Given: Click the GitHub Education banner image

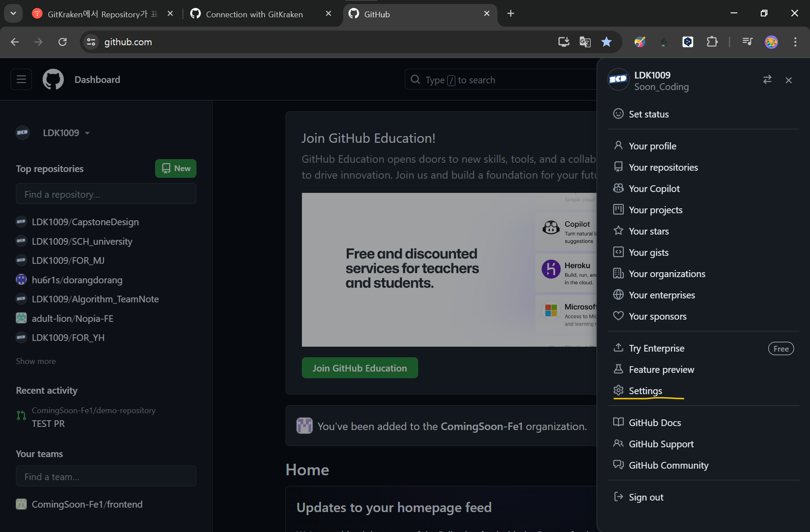Looking at the screenshot, I should (449, 270).
